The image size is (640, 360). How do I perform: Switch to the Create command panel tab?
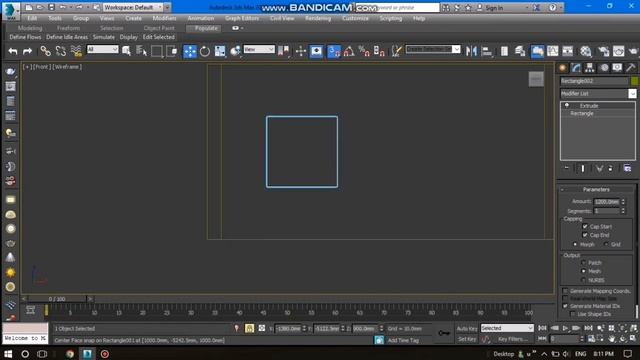(563, 68)
